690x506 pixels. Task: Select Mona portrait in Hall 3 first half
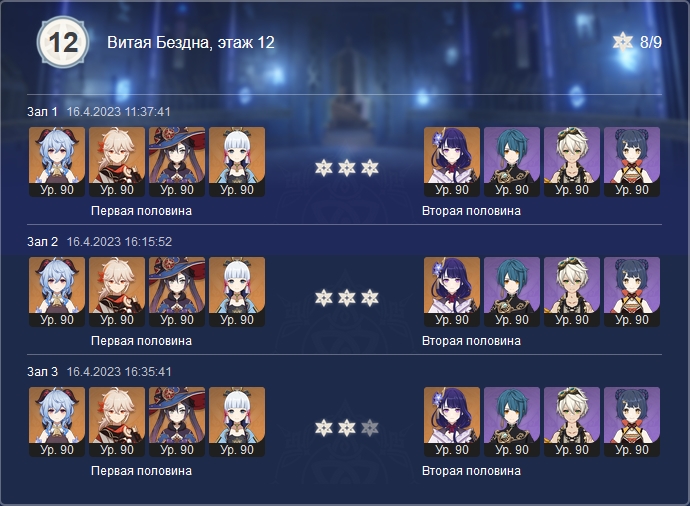coord(177,422)
